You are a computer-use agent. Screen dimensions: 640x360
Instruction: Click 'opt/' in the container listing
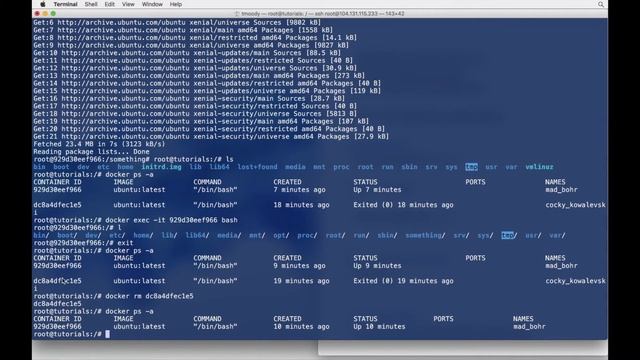click(x=281, y=236)
